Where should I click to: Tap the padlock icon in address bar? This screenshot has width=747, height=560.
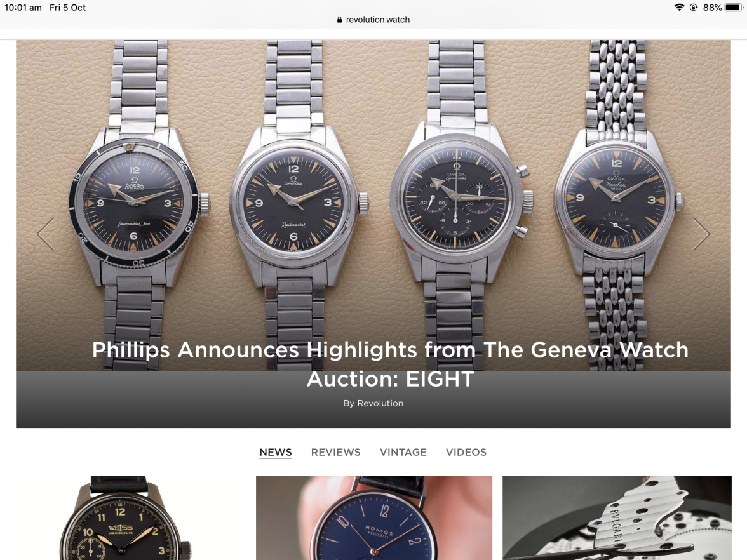click(339, 20)
